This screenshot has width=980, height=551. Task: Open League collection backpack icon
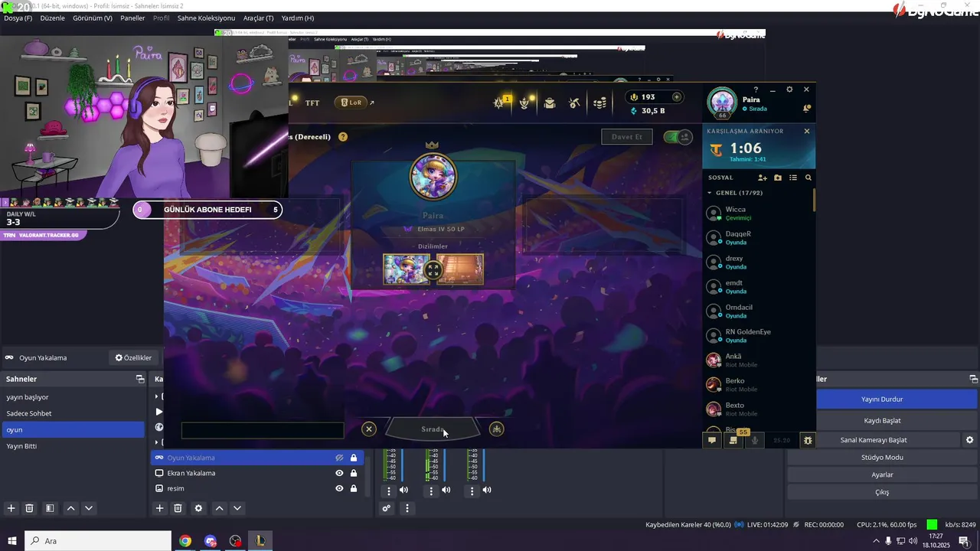click(550, 103)
